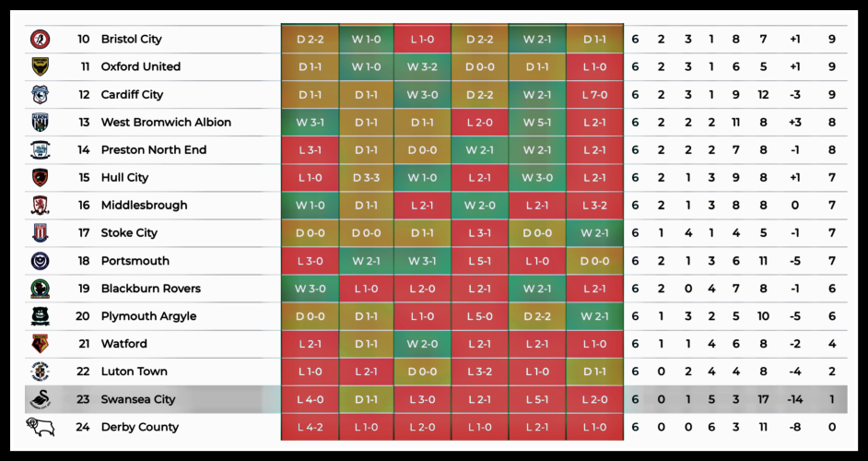Screen dimensions: 868x461
Task: Click the Stoke City club crest
Action: click(x=41, y=233)
